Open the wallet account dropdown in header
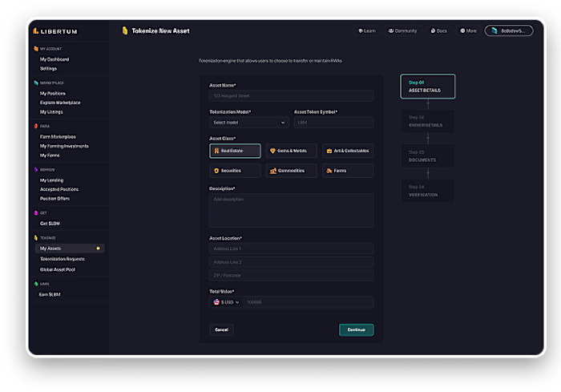Screen dimensions: 561x392 pyautogui.click(x=509, y=30)
